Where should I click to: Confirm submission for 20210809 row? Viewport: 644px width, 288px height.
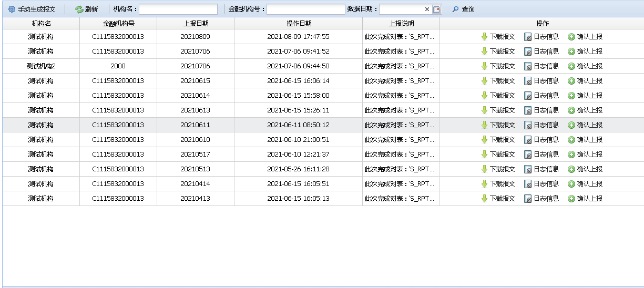pyautogui.click(x=585, y=37)
